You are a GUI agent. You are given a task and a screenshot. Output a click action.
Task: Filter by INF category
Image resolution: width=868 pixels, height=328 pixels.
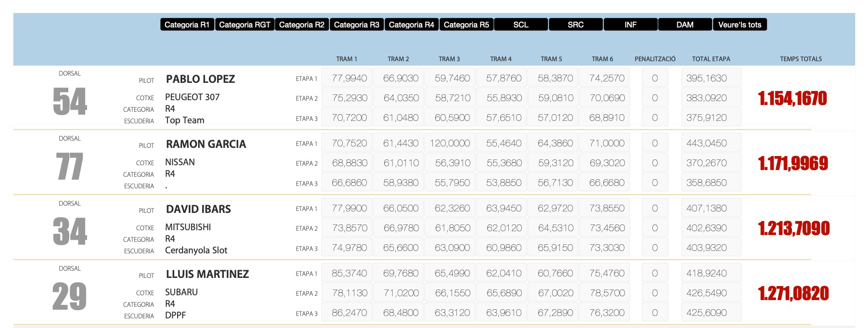tap(631, 25)
